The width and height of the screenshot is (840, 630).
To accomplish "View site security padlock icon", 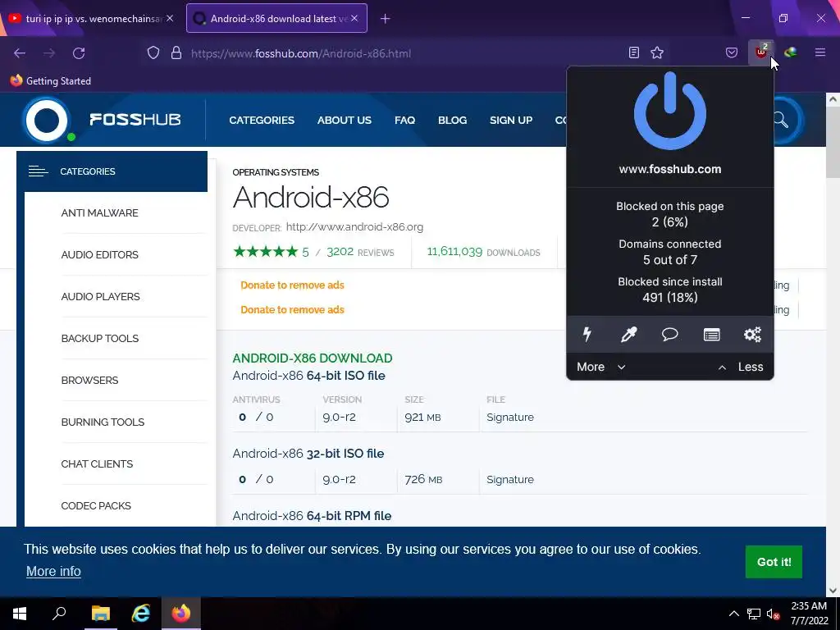I will pos(176,52).
